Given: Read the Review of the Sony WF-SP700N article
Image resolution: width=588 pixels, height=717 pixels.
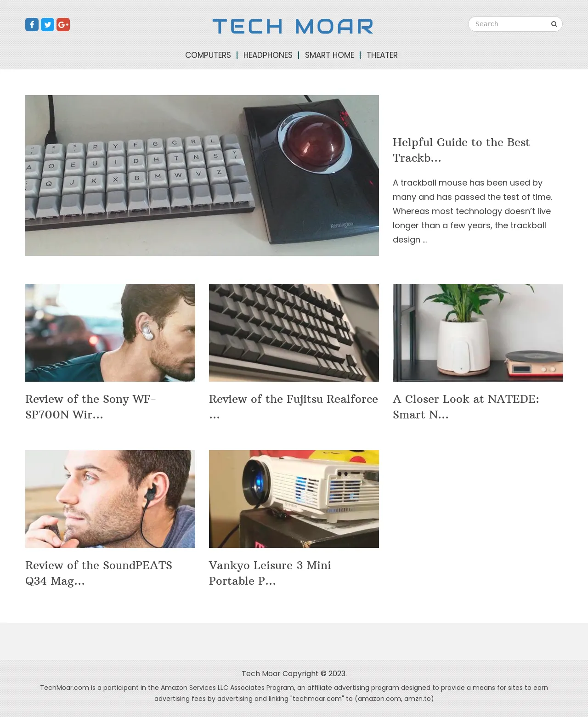Looking at the screenshot, I should pos(91,407).
